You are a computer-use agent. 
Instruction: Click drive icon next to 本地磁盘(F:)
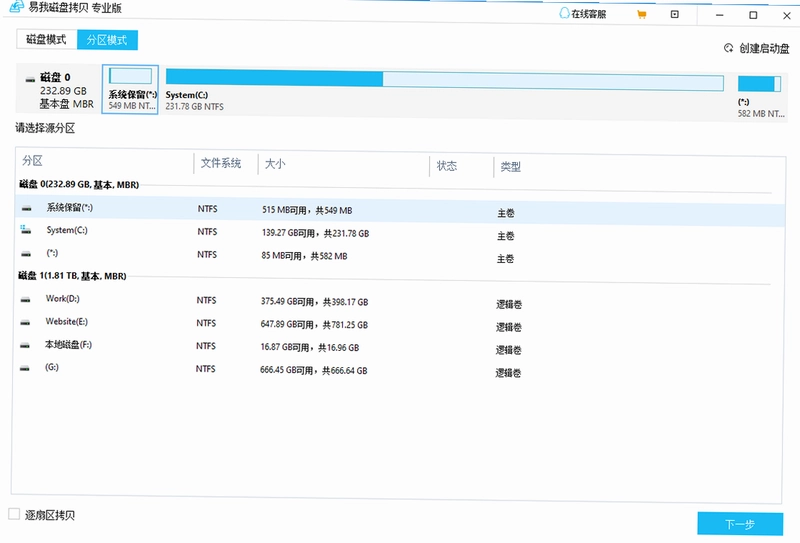(x=25, y=345)
